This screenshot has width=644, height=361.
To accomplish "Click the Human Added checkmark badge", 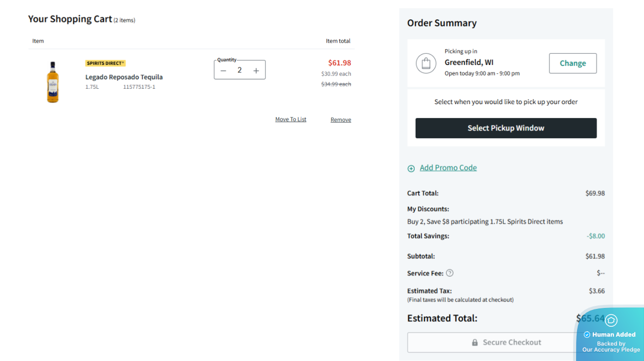I will 587,335.
